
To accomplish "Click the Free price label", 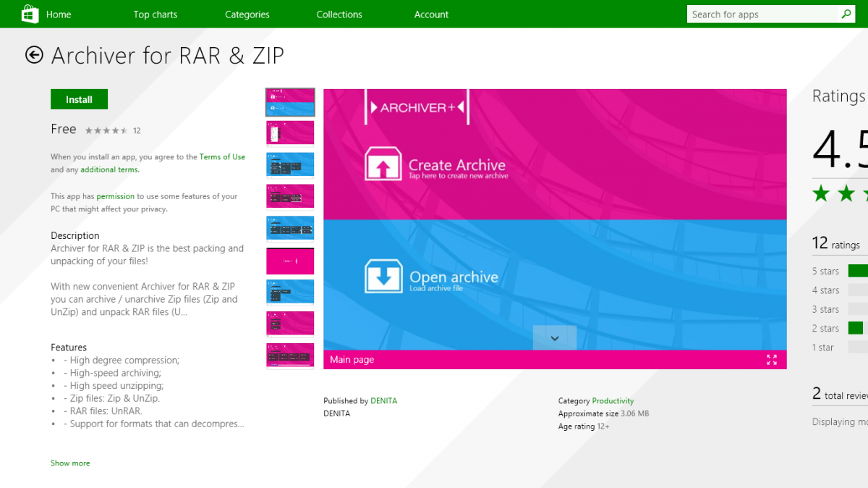I will point(64,129).
